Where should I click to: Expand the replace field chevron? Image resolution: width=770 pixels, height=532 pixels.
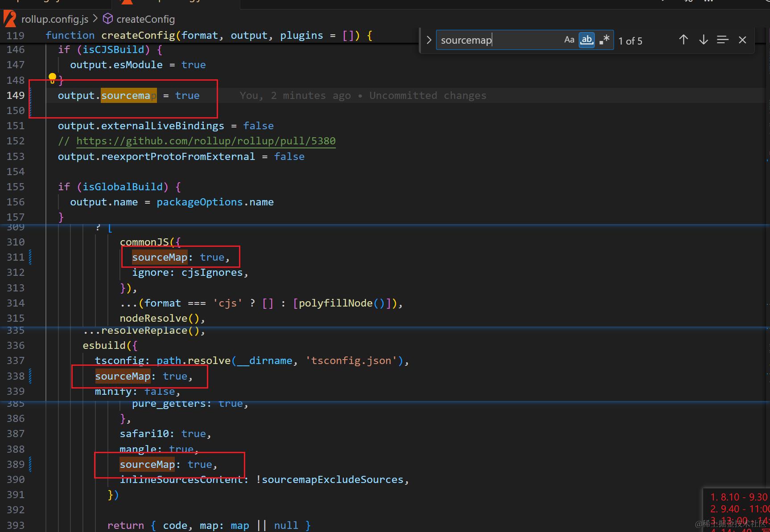pyautogui.click(x=428, y=40)
